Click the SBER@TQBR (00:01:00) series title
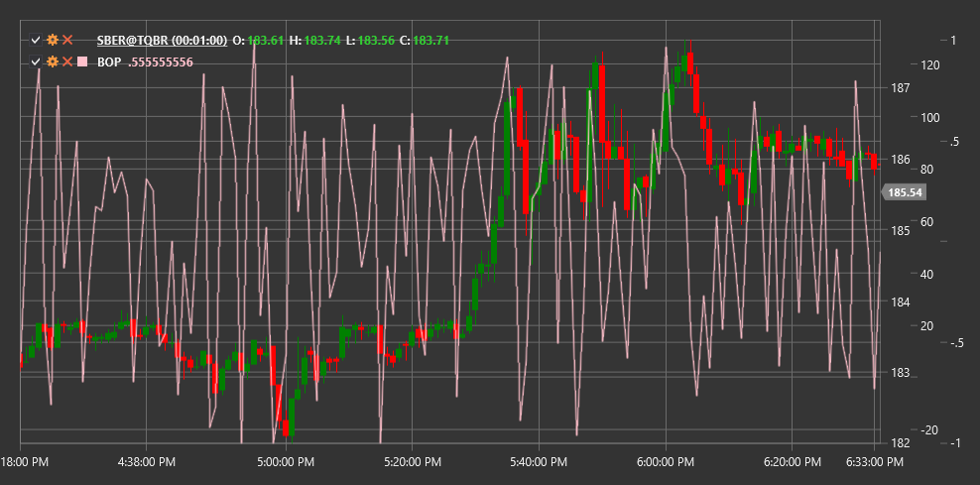 pyautogui.click(x=162, y=41)
